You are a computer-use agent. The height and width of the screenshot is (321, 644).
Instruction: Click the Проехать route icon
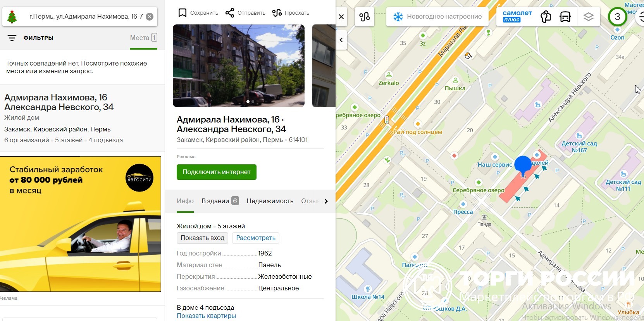[x=277, y=13]
